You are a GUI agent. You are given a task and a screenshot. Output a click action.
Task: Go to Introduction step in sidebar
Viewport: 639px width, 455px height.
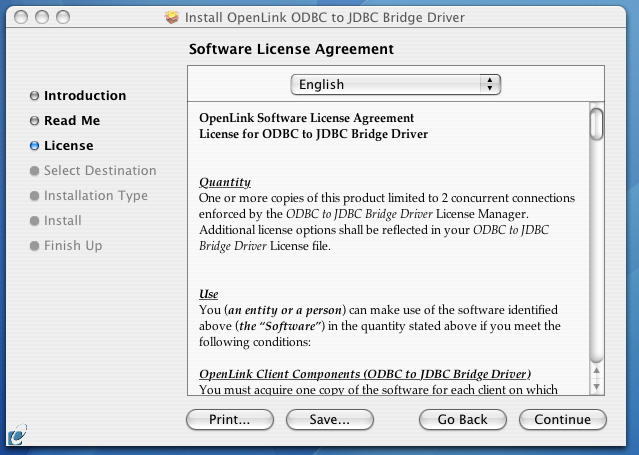[85, 95]
